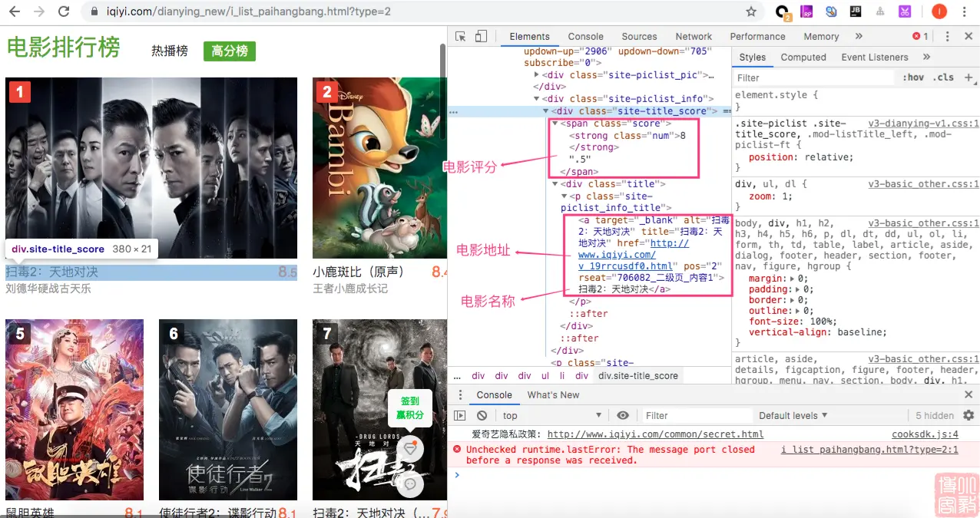The height and width of the screenshot is (518, 980).
Task: Go back with the browser back arrow
Action: click(15, 12)
